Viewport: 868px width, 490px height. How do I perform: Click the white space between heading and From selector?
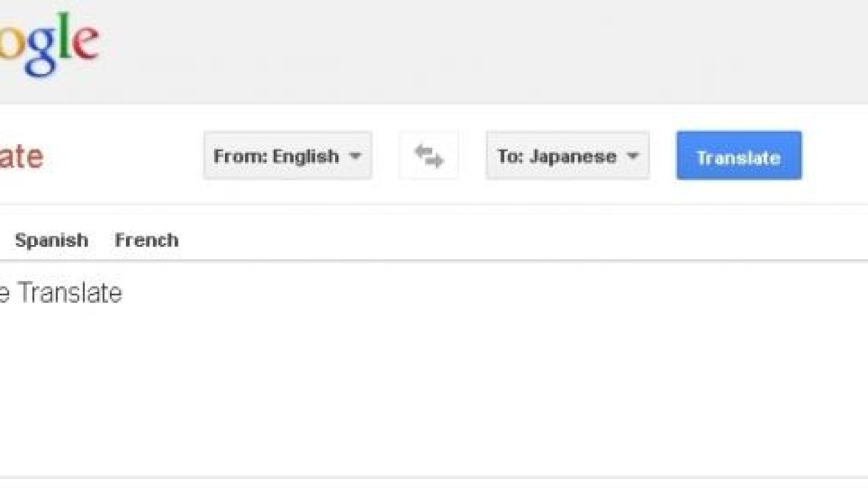(123, 156)
